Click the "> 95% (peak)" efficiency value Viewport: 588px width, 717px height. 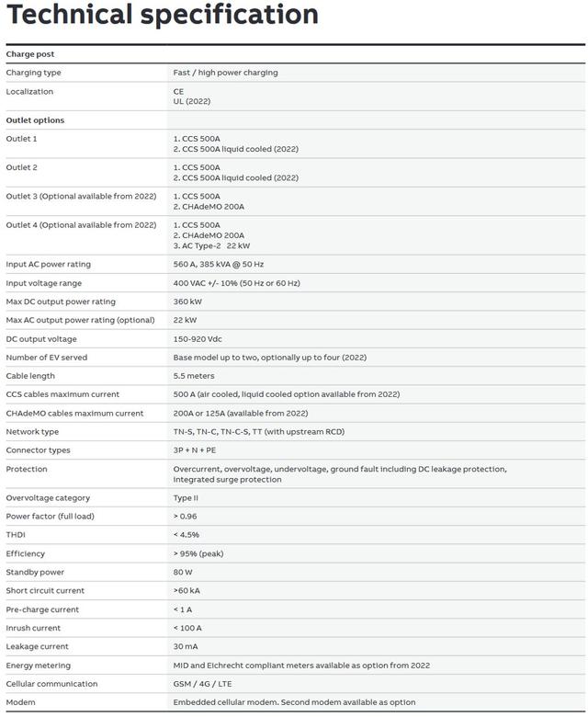click(198, 553)
